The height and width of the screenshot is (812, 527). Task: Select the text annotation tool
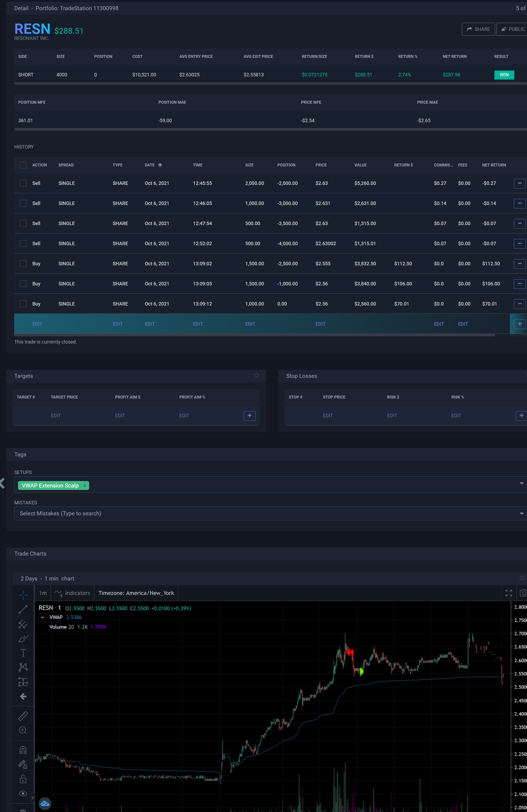click(x=23, y=653)
